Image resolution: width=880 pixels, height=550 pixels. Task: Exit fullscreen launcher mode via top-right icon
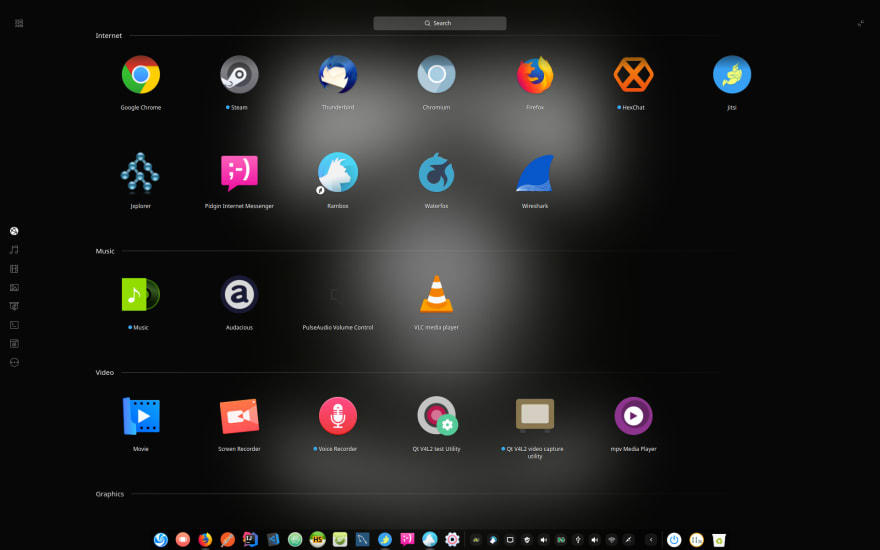point(860,23)
